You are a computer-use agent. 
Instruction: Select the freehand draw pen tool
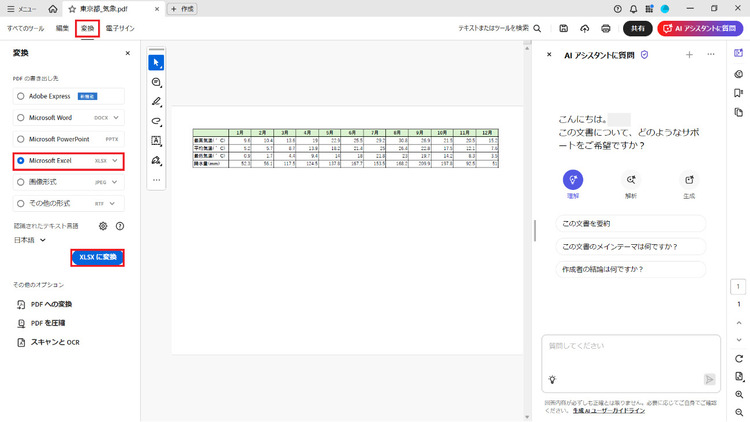pos(156,102)
